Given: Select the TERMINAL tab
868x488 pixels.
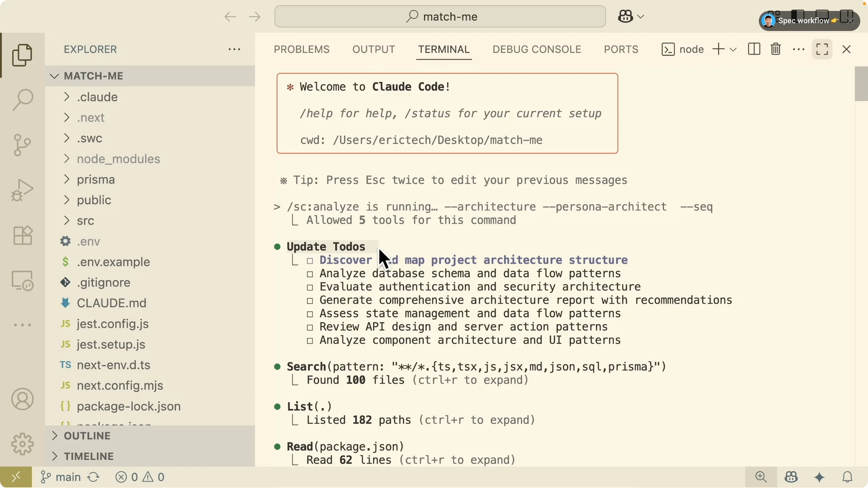Looking at the screenshot, I should click(x=444, y=49).
